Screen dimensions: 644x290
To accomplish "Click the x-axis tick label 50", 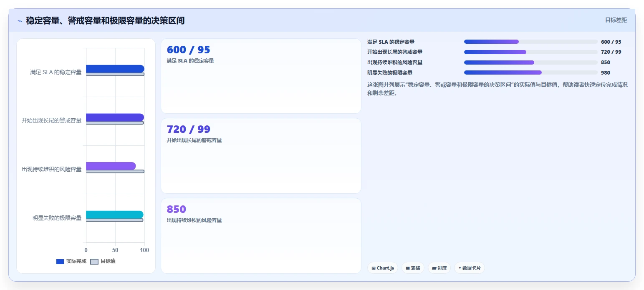I will pos(115,250).
